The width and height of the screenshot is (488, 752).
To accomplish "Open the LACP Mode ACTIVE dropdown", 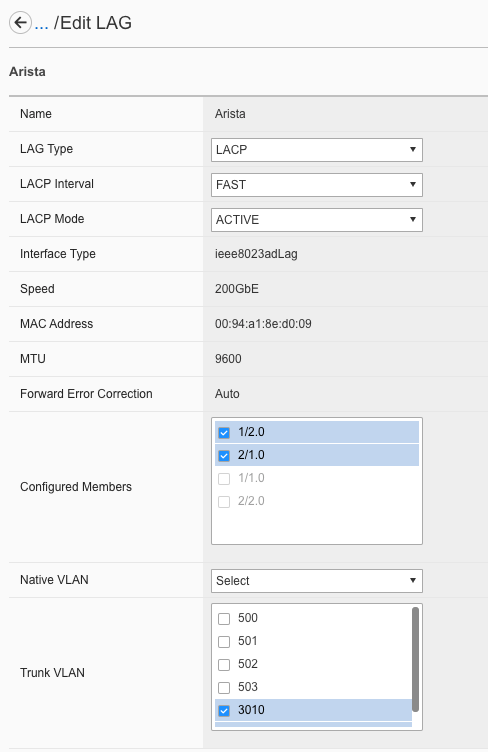I will [316, 220].
